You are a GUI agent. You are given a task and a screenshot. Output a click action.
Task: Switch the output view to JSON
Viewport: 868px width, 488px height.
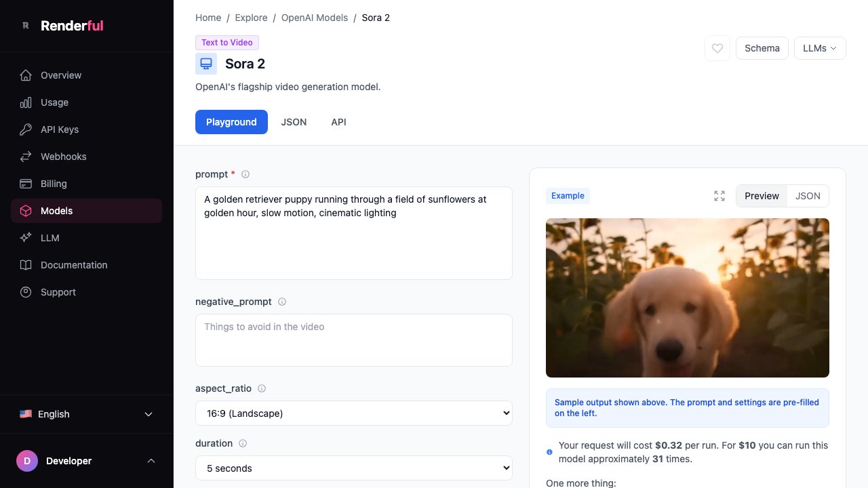tap(808, 196)
